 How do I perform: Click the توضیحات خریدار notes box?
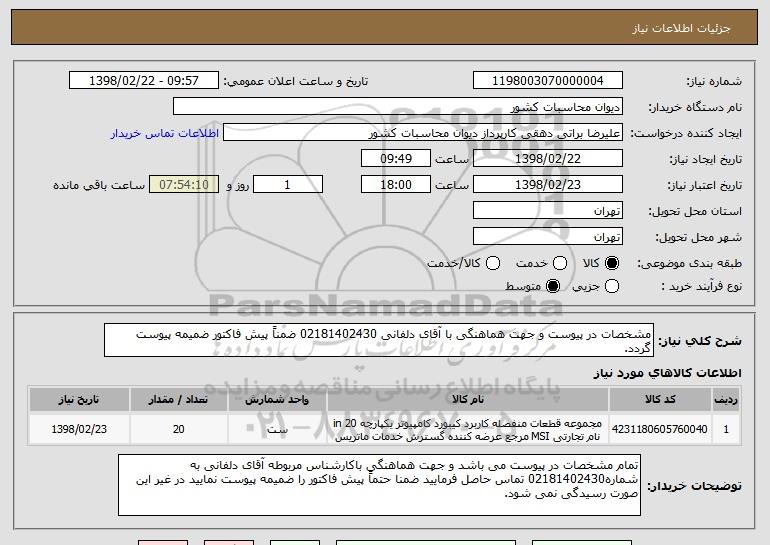click(379, 485)
